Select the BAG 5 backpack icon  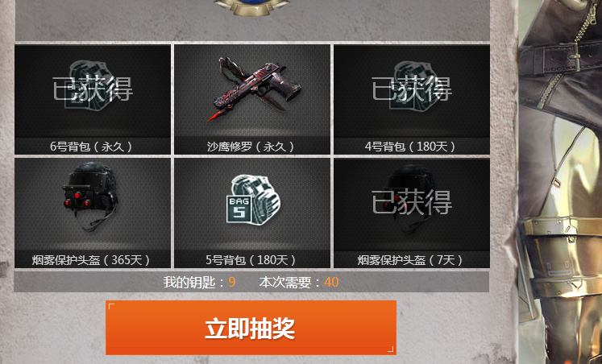253,200
